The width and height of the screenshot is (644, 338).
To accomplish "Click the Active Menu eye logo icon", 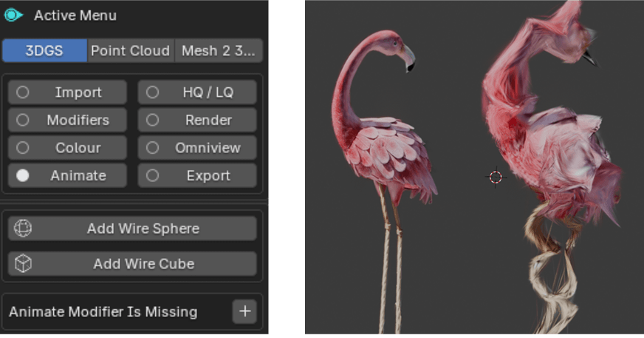I will 14,15.
